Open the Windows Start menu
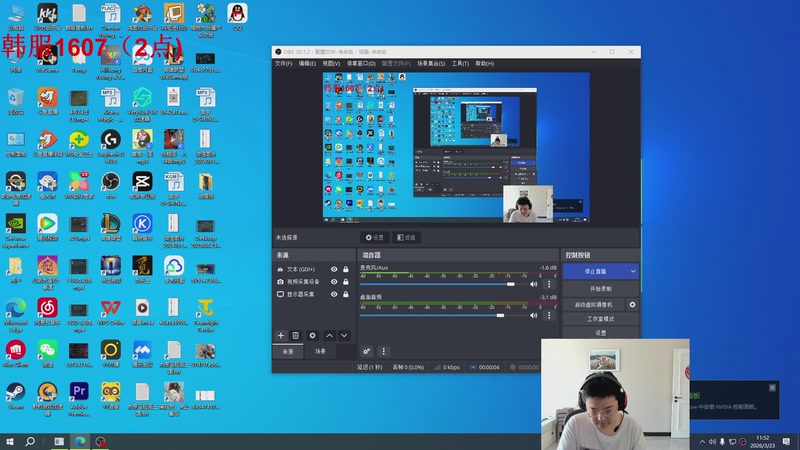800x450 pixels. 10,441
